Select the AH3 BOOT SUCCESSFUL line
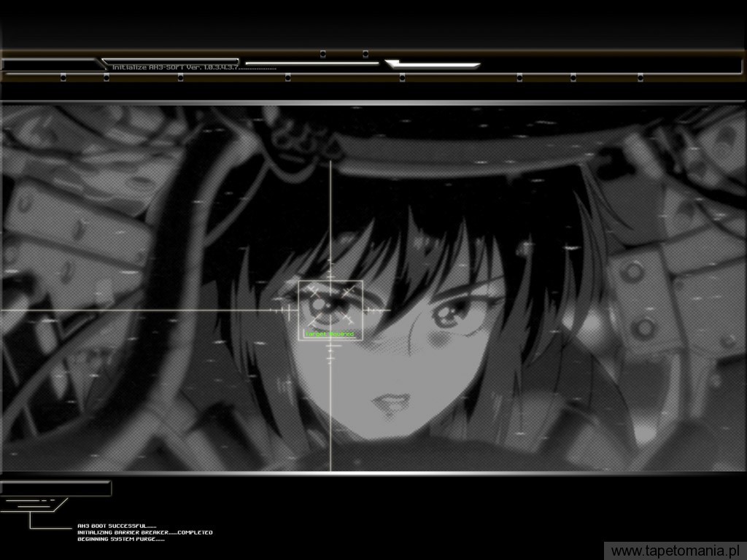The height and width of the screenshot is (560, 747). click(x=117, y=526)
